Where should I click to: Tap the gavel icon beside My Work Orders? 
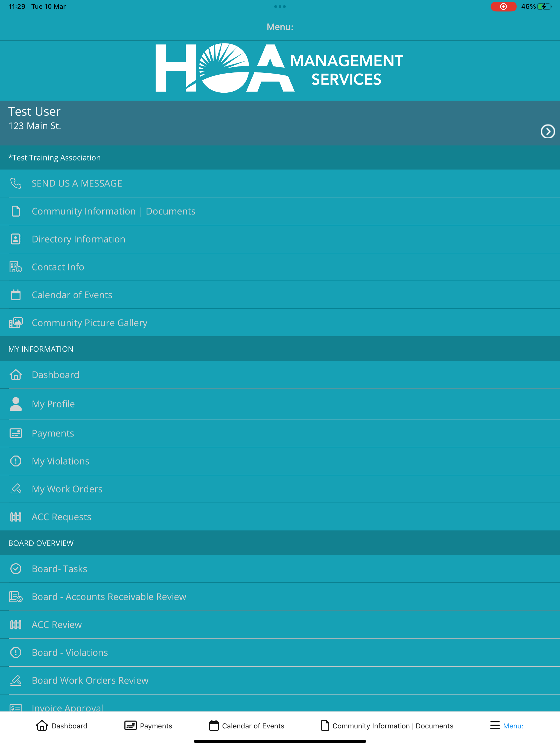tap(16, 489)
